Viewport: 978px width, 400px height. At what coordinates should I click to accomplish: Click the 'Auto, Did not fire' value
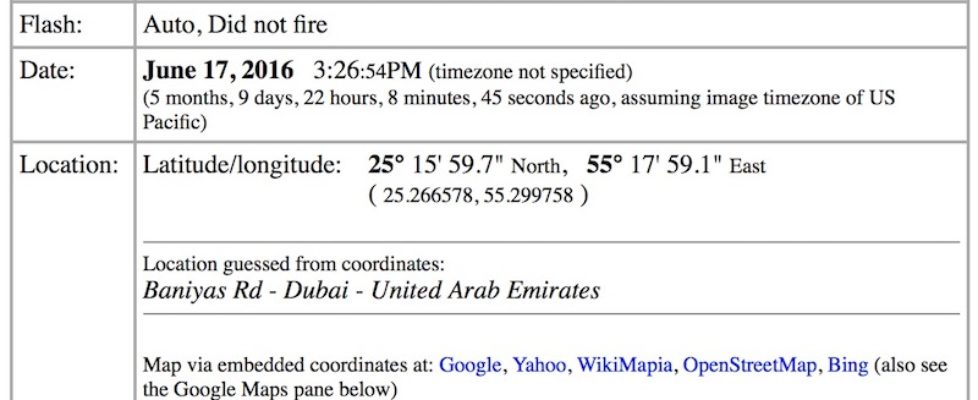235,25
